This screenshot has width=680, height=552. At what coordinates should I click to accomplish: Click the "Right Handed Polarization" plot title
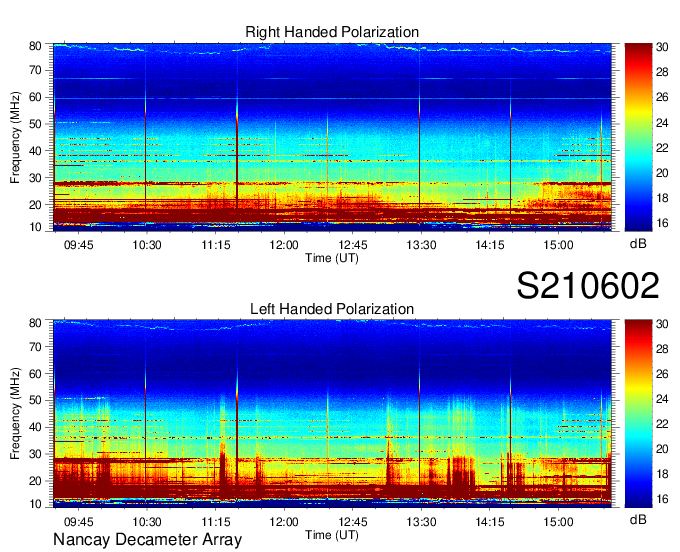click(x=332, y=32)
